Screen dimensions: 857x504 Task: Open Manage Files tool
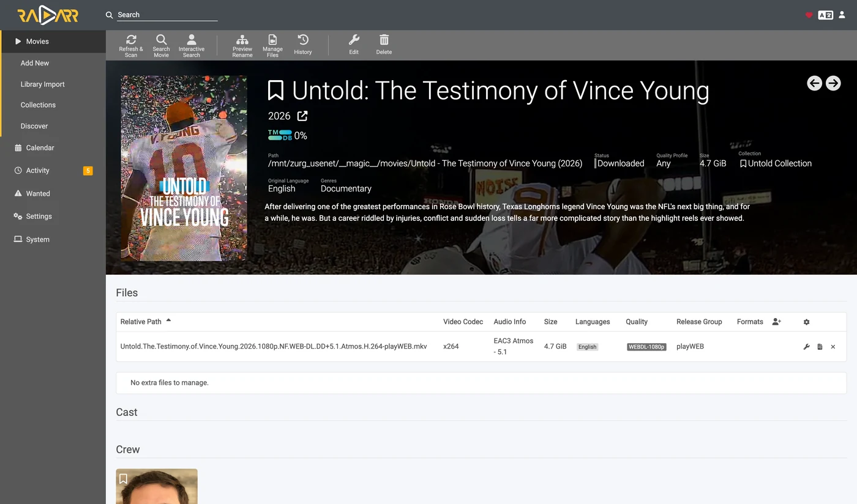(x=272, y=45)
